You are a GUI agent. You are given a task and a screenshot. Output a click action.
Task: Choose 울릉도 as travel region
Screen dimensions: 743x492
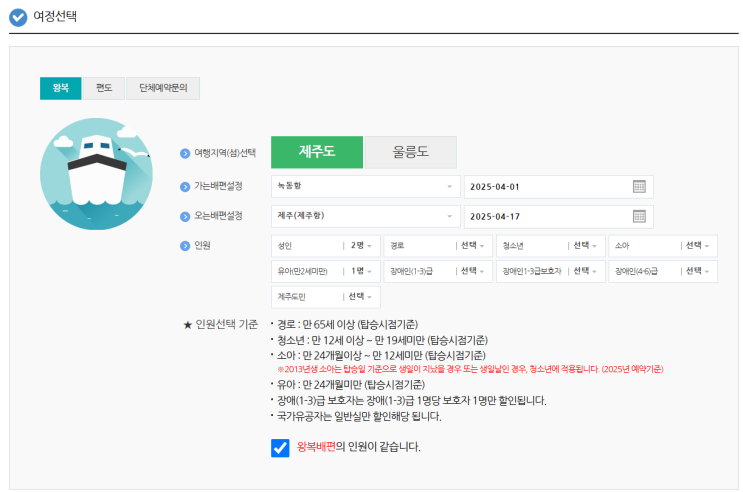point(411,152)
